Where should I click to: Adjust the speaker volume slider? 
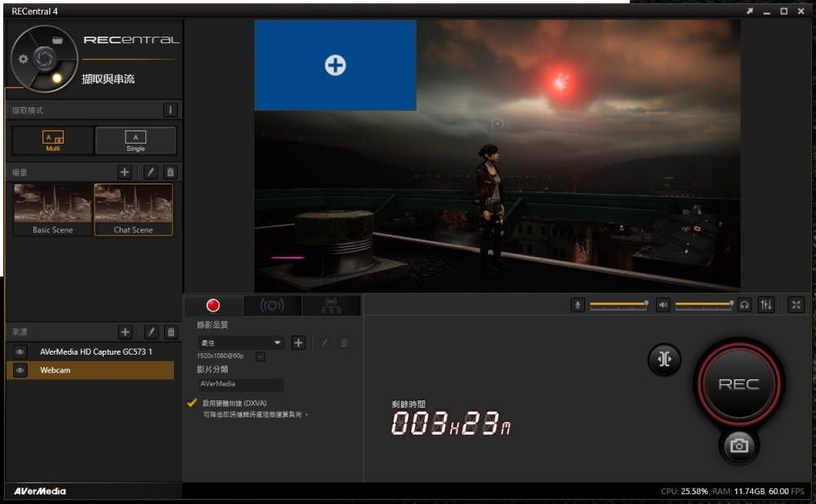click(x=703, y=304)
